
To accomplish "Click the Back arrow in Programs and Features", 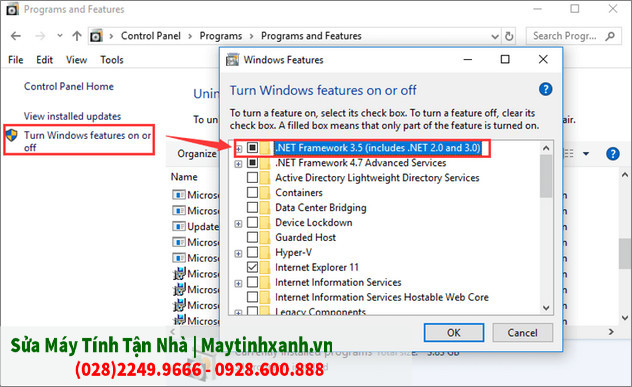I will point(16,36).
